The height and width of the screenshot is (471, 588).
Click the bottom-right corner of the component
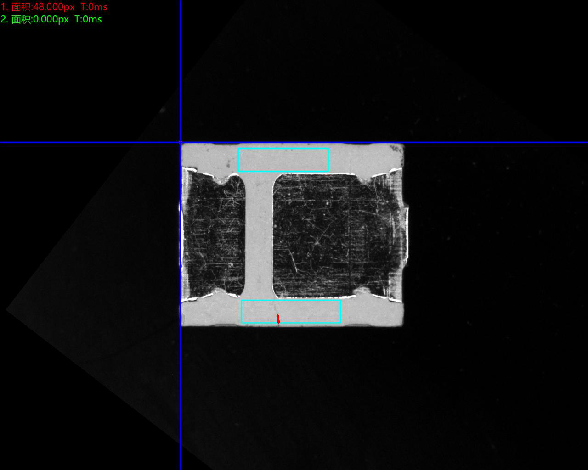click(400, 322)
